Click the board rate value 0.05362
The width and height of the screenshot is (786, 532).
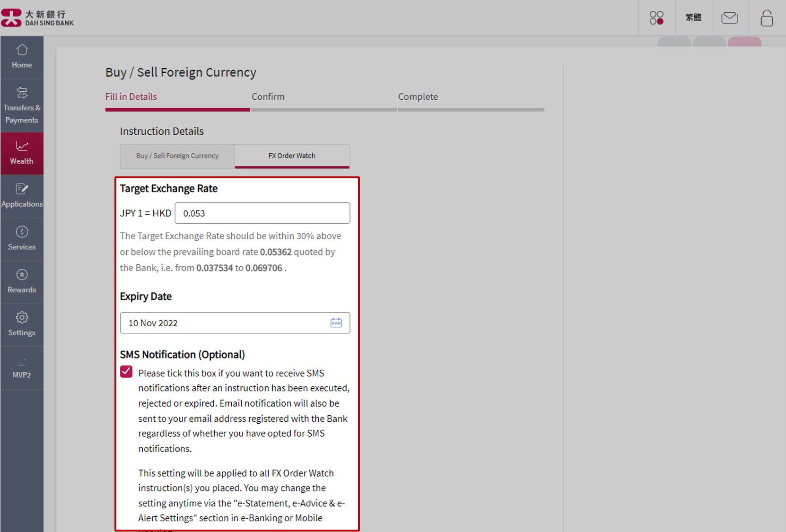[x=276, y=252]
